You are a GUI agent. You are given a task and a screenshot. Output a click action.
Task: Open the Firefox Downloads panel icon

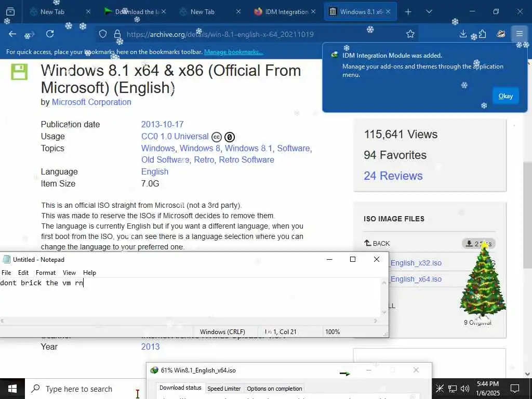tap(463, 34)
